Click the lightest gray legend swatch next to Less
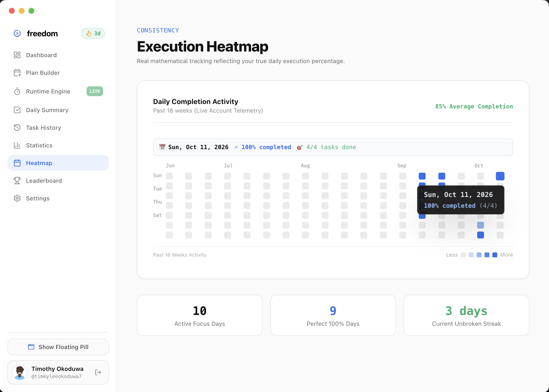The height and width of the screenshot is (392, 549). pos(463,255)
